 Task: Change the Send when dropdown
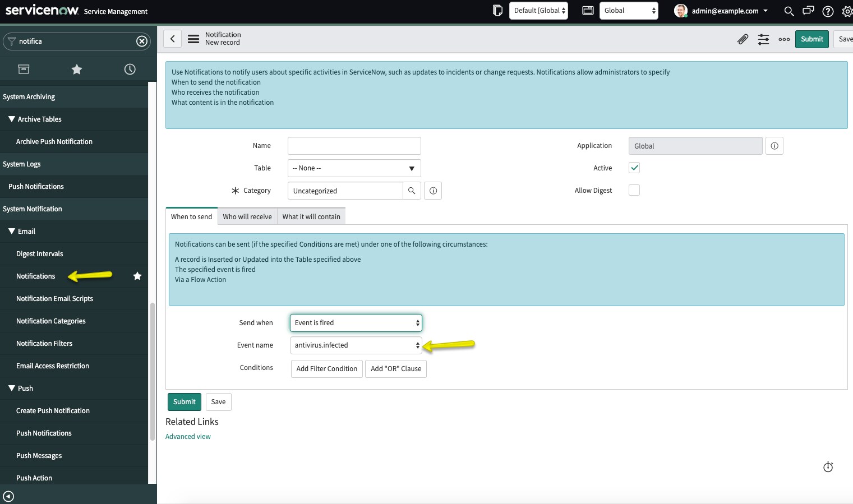(x=356, y=322)
